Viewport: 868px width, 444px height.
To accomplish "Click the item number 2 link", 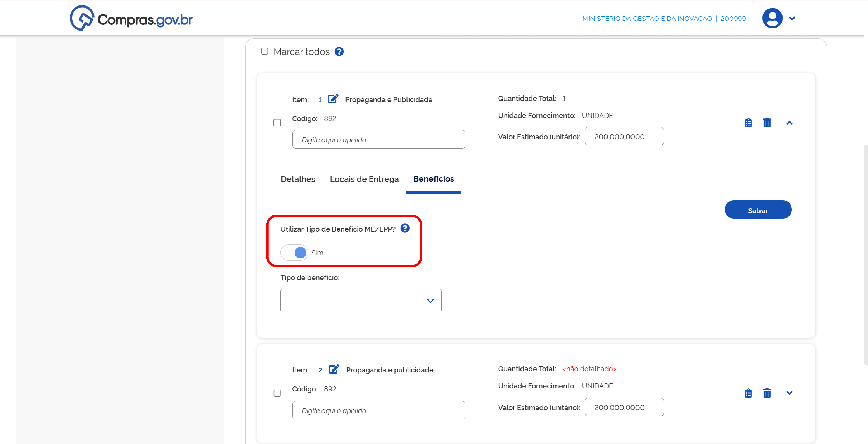I will [x=320, y=370].
